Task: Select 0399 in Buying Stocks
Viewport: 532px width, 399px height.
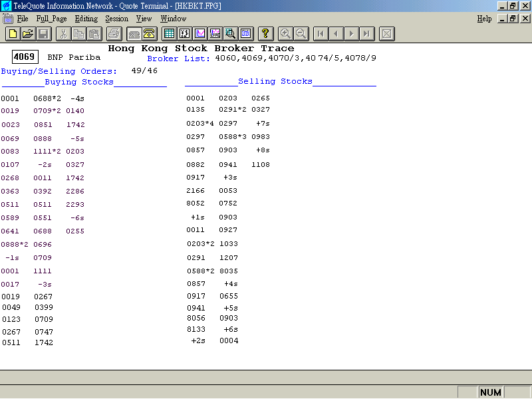Action: click(44, 307)
